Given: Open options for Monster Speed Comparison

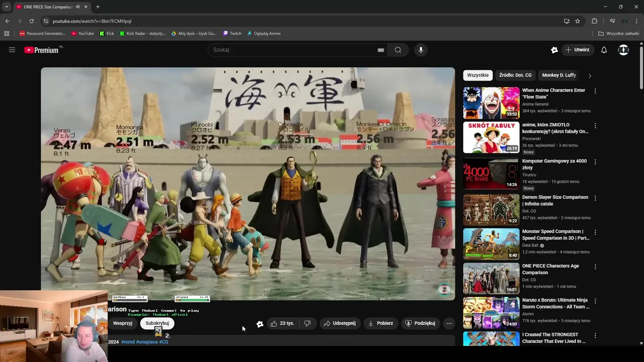Looking at the screenshot, I should (x=595, y=233).
